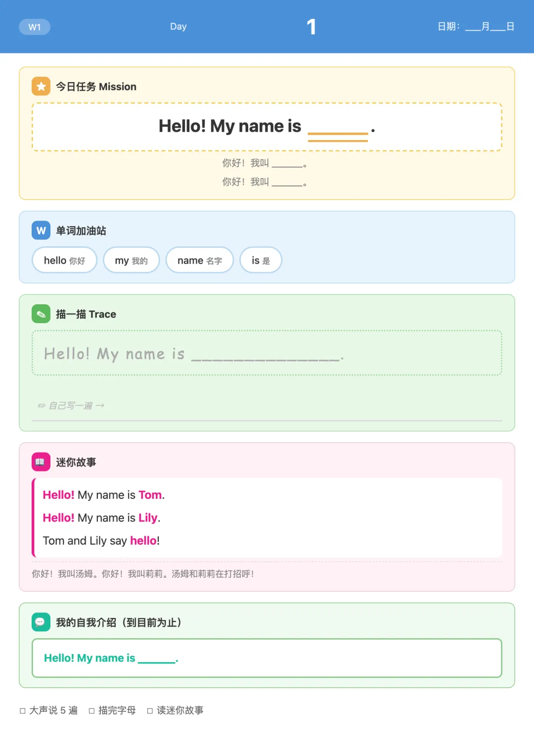Select the name 名字 word chip

[200, 260]
